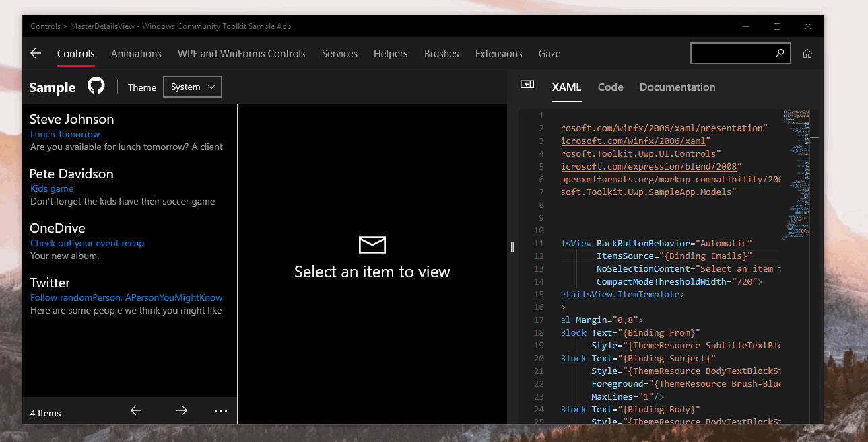Click the Your new album preview text

[x=65, y=256]
